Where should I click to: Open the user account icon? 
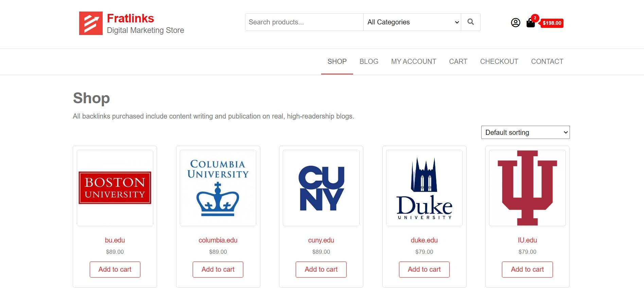(x=516, y=23)
